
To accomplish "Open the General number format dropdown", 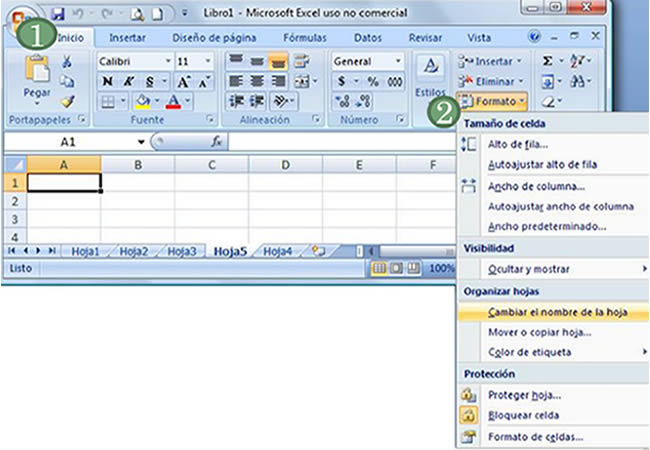I will pyautogui.click(x=367, y=61).
